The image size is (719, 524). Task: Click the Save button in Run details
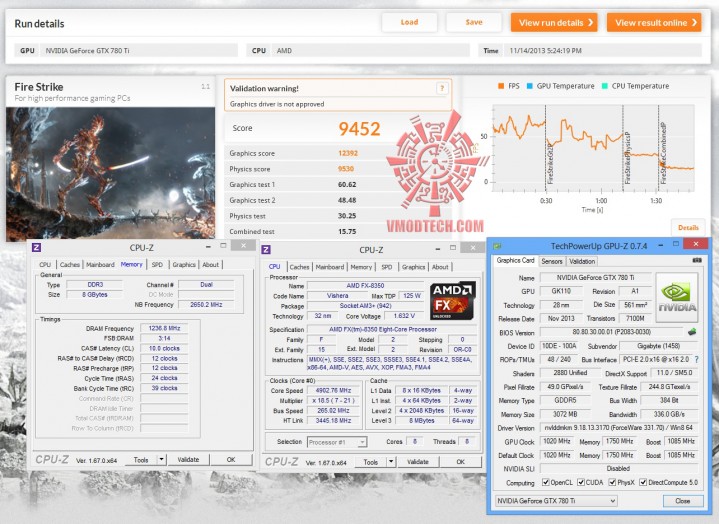tap(474, 22)
